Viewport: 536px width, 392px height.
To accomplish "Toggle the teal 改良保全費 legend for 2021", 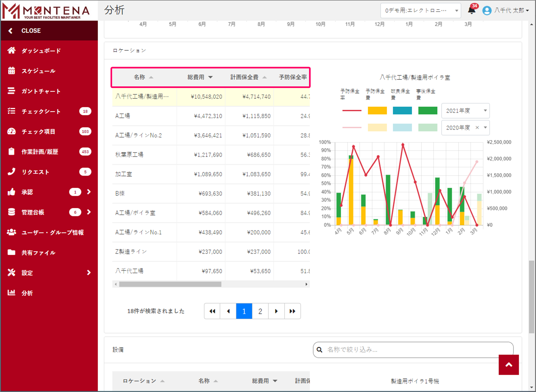I will tap(402, 111).
